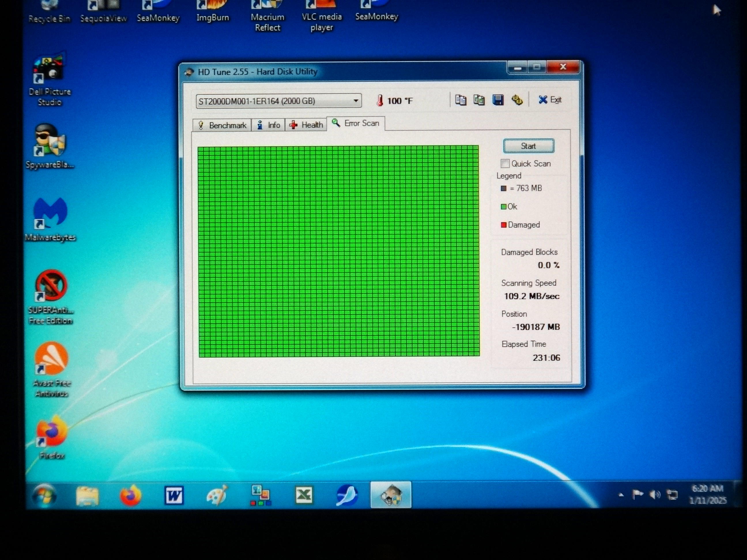
Task: Click the gray 763 MB legend swatch
Action: [503, 188]
